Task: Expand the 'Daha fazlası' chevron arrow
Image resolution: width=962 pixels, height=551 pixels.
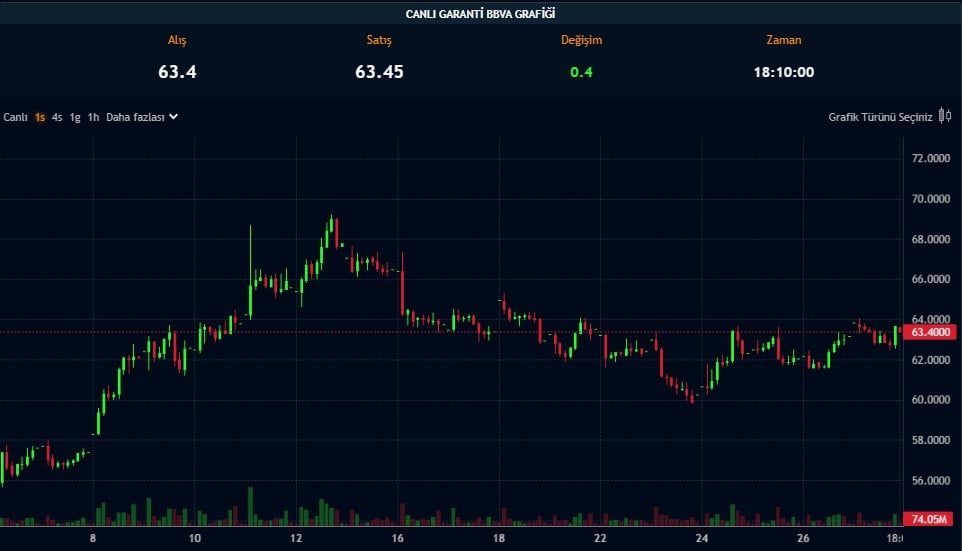Action: (x=174, y=117)
